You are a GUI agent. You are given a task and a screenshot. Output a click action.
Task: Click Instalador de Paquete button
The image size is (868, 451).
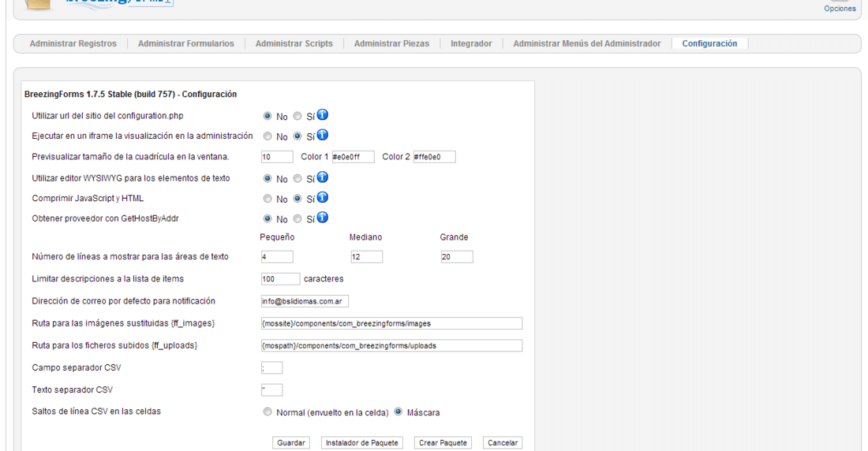362,442
